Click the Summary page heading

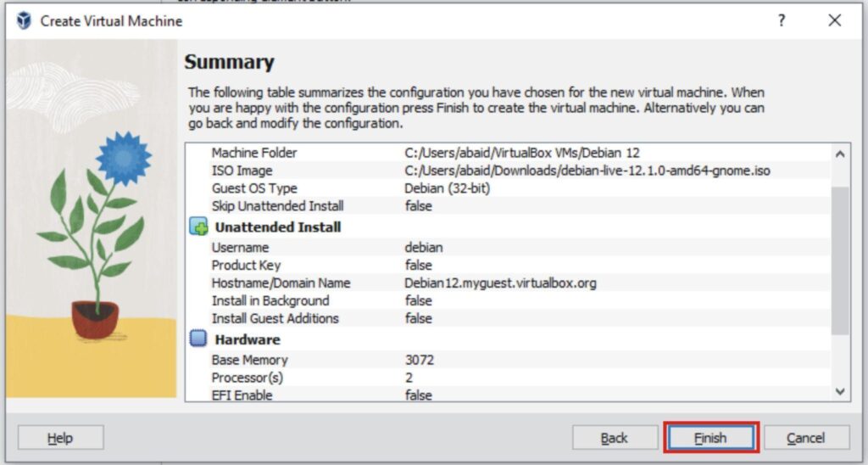pos(229,62)
